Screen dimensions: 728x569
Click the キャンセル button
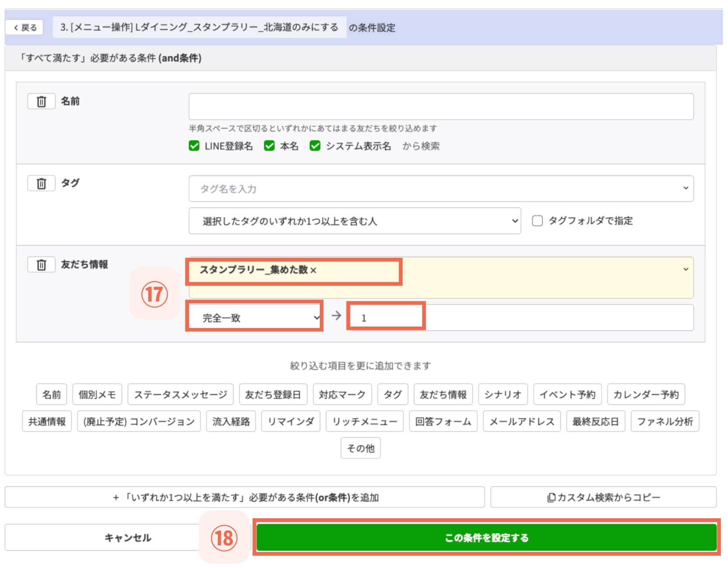pyautogui.click(x=127, y=537)
